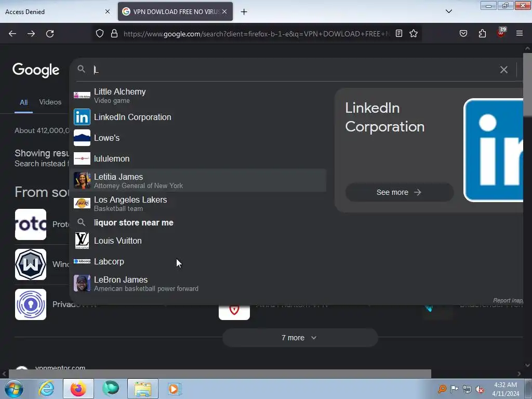The width and height of the screenshot is (532, 399).
Task: Click the Louis Vuitton LV logo icon
Action: pos(82,241)
